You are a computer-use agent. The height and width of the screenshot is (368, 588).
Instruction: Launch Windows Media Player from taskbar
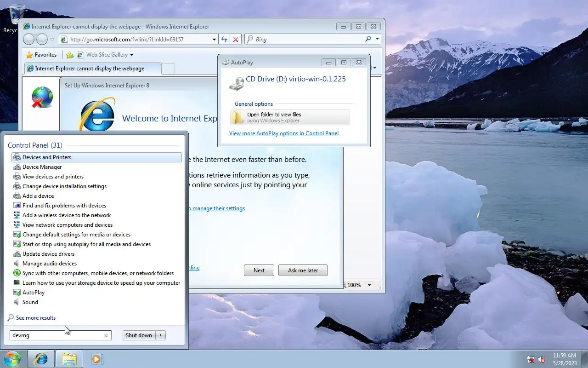[x=96, y=359]
